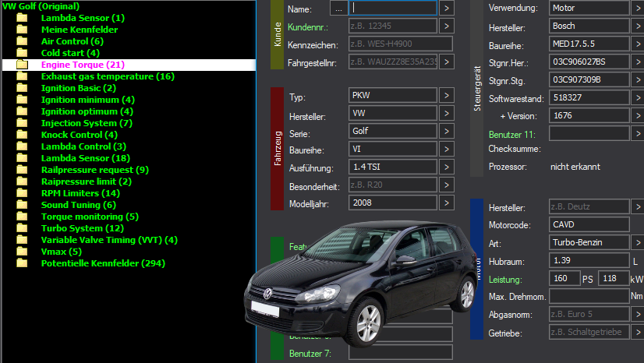Screen dimensions: 644x363
Task: Click the Modelljahr field showing 2008
Action: (393, 203)
